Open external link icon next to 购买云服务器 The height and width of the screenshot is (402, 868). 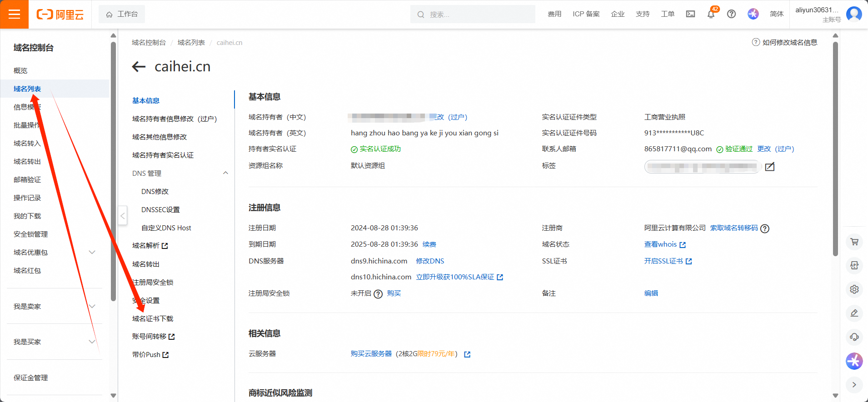pos(467,354)
